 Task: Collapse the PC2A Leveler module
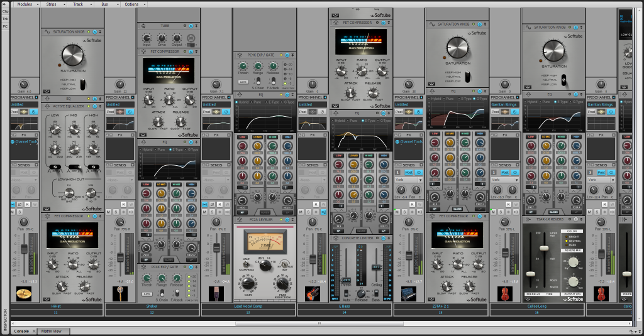(x=292, y=219)
